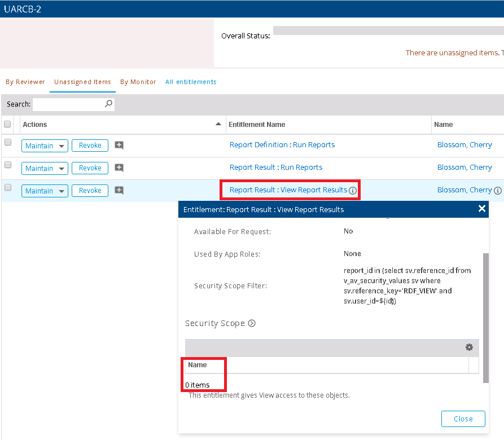Add comment on Report Definition row
Screen dimensions: 504x440
pyautogui.click(x=119, y=146)
